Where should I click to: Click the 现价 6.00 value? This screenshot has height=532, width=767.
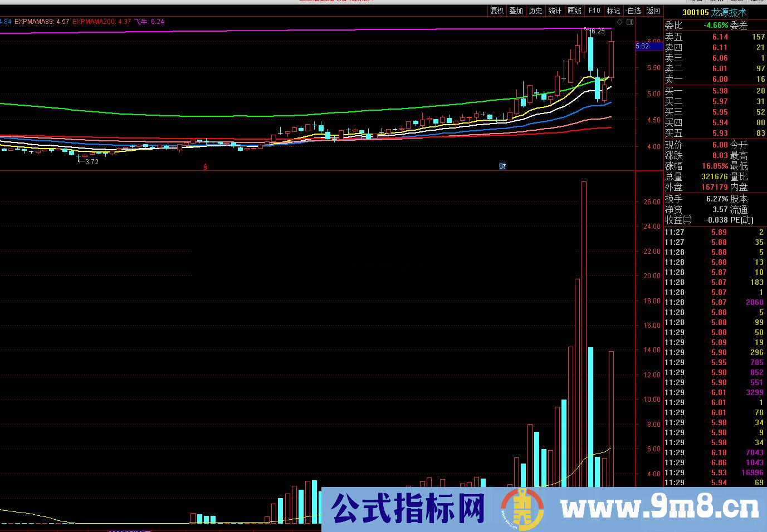(x=720, y=145)
